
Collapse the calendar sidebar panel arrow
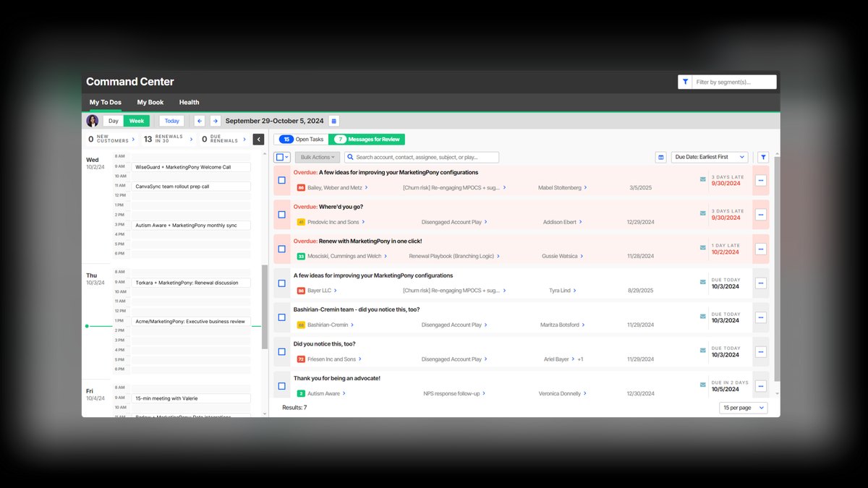(x=258, y=140)
